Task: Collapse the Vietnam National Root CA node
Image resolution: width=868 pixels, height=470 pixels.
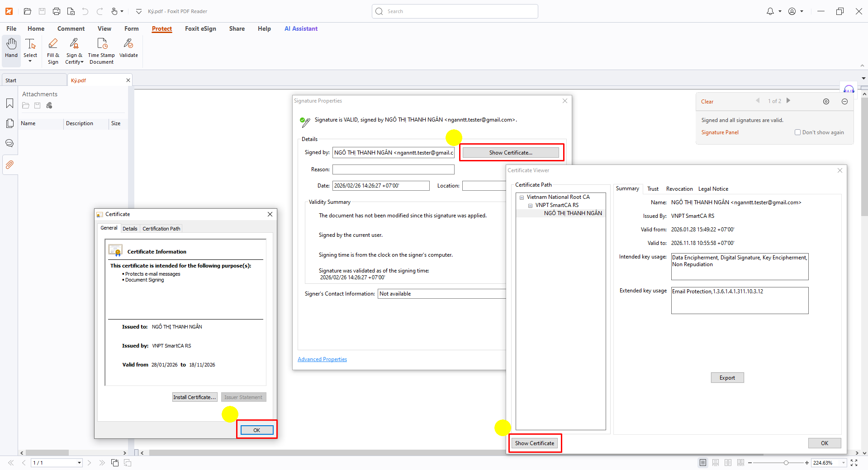Action: click(x=522, y=197)
